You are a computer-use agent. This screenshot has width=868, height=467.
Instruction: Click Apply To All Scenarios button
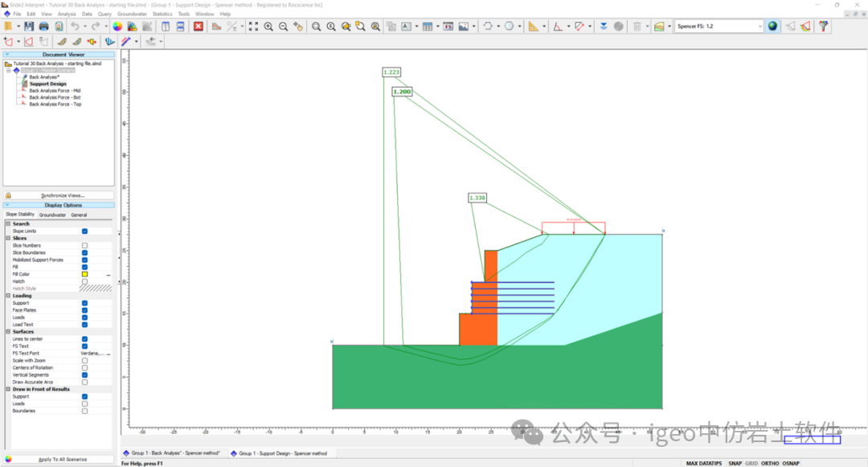pos(63,459)
